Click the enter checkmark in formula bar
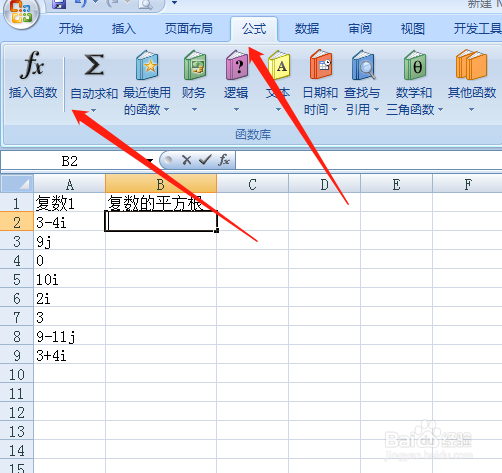Image resolution: width=502 pixels, height=473 pixels. (205, 160)
